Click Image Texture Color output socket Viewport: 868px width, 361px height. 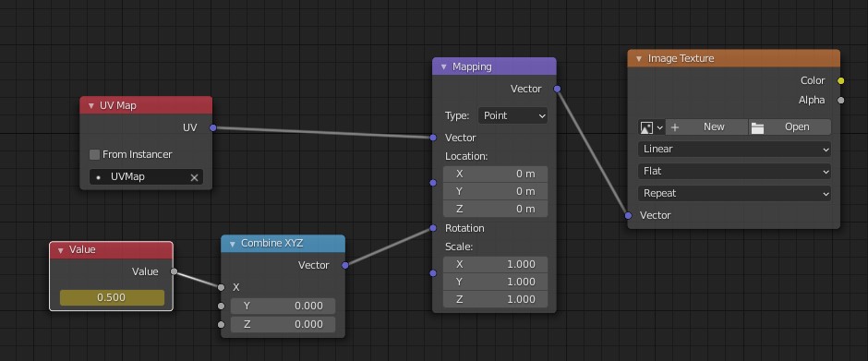(841, 81)
